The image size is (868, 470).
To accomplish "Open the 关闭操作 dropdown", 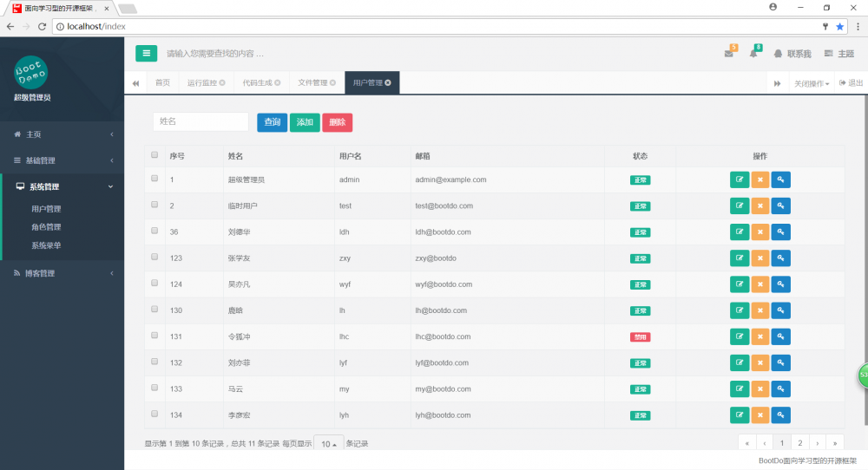I will 812,83.
